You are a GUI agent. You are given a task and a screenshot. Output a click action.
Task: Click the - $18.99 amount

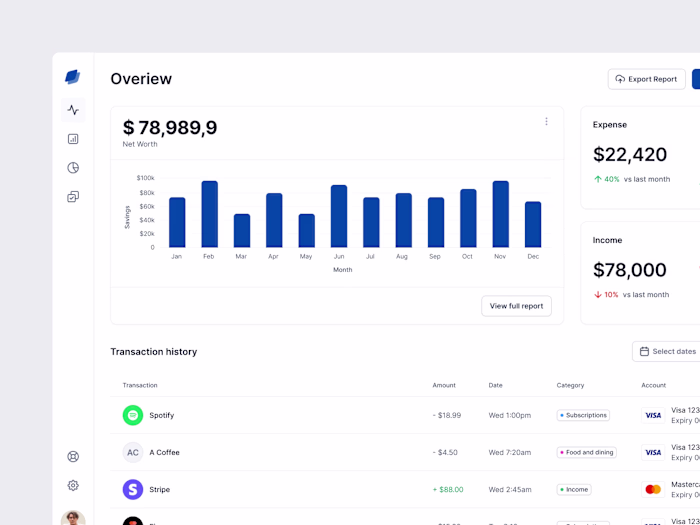(446, 415)
